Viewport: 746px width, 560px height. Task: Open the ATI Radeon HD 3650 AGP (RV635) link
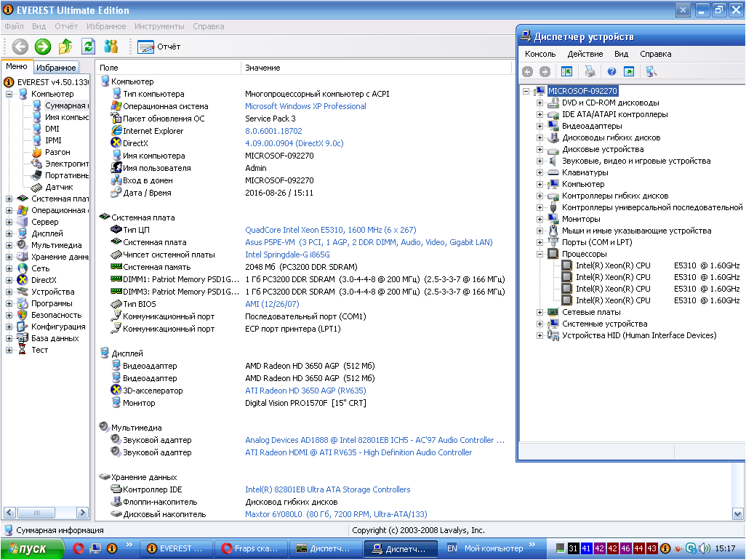[305, 391]
